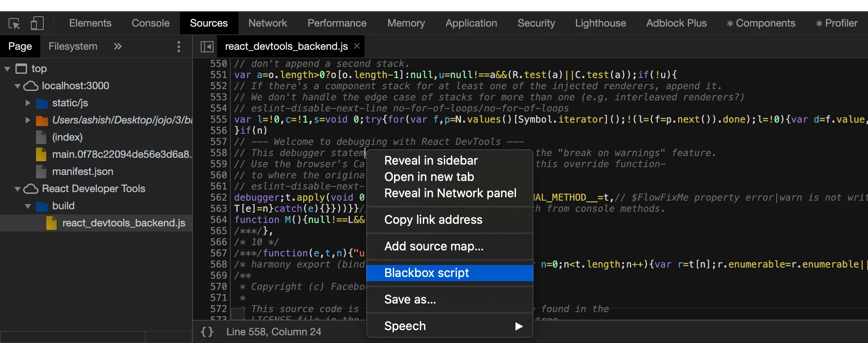The image size is (868, 343).
Task: Open the Filesystem navigator tab
Action: [x=73, y=46]
